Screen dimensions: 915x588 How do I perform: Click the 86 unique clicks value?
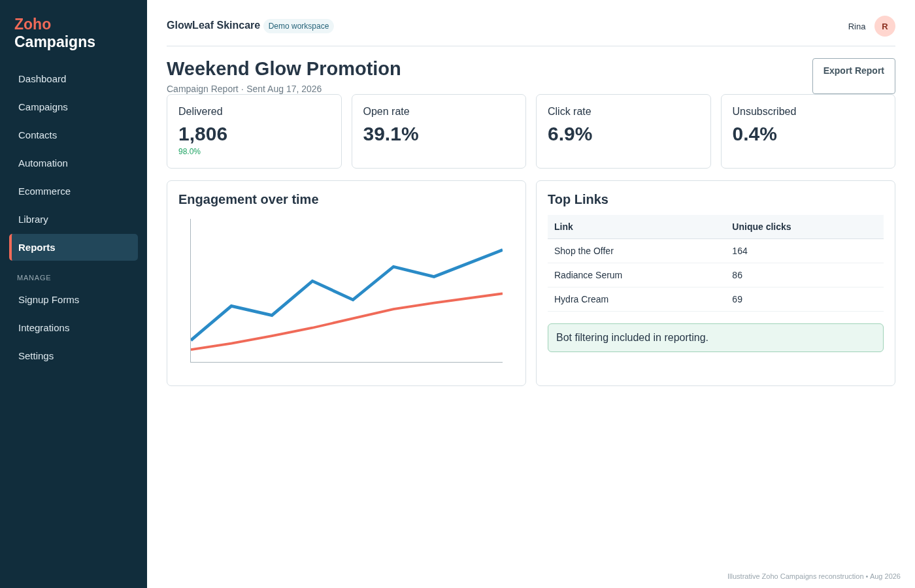[x=737, y=275]
